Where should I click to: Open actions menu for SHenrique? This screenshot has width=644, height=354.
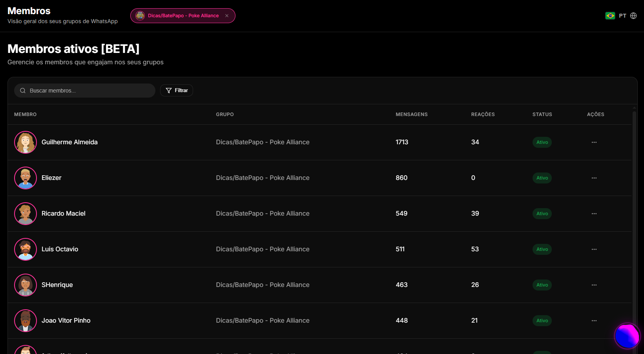click(594, 285)
